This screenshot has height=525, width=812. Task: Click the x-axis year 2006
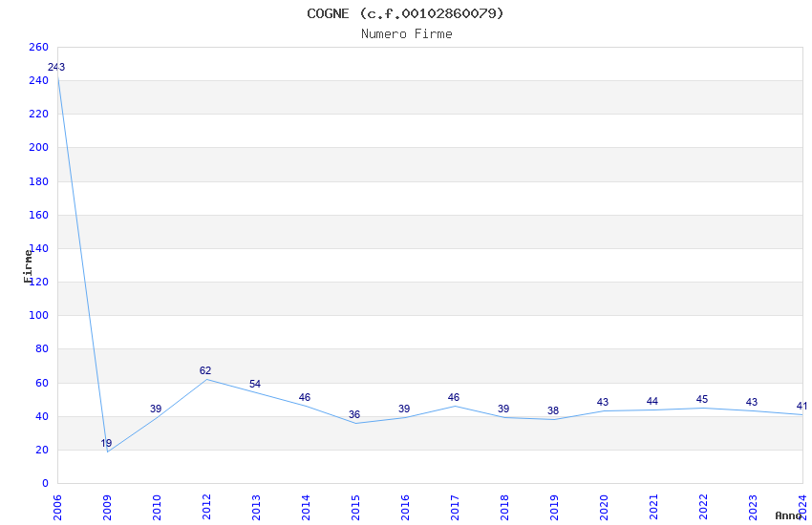(x=57, y=508)
